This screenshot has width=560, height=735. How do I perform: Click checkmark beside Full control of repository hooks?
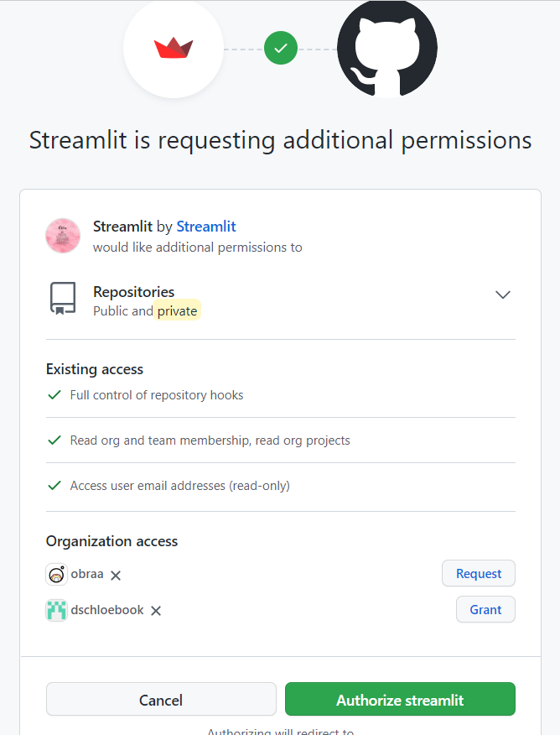point(54,395)
